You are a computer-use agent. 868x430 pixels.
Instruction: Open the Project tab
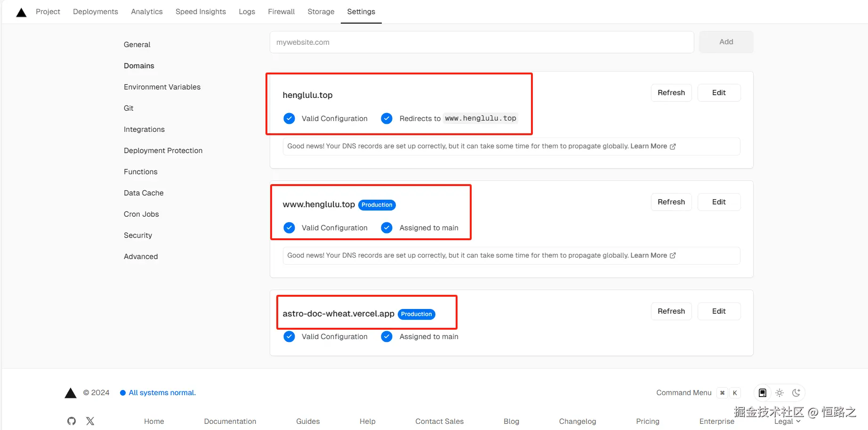(x=48, y=12)
